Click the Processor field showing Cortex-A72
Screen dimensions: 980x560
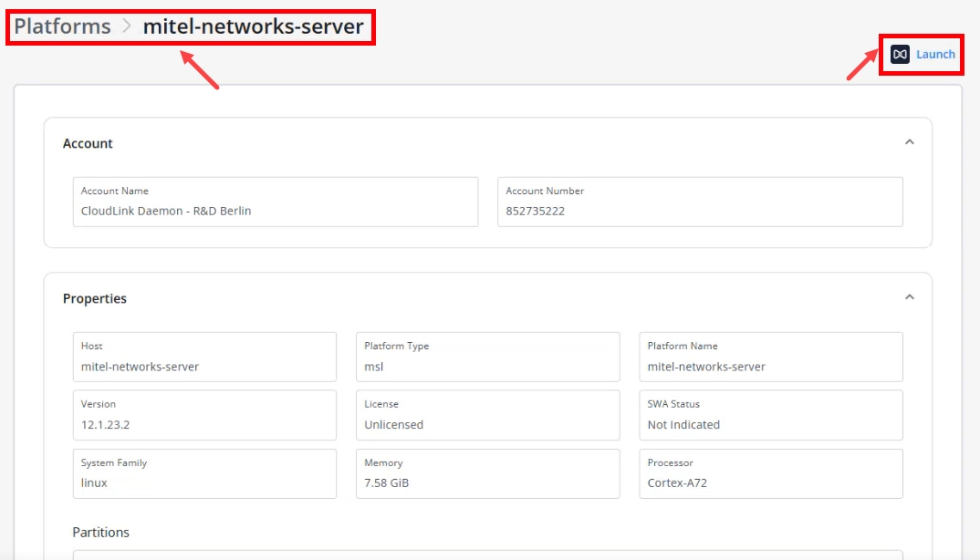[x=771, y=473]
